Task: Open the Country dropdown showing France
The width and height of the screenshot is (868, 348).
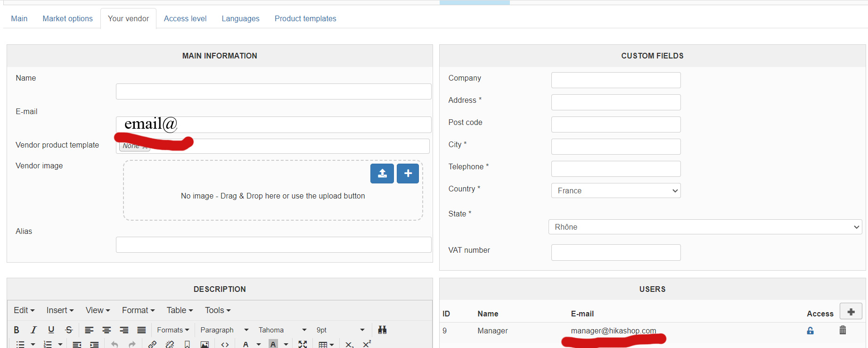Action: pos(615,191)
